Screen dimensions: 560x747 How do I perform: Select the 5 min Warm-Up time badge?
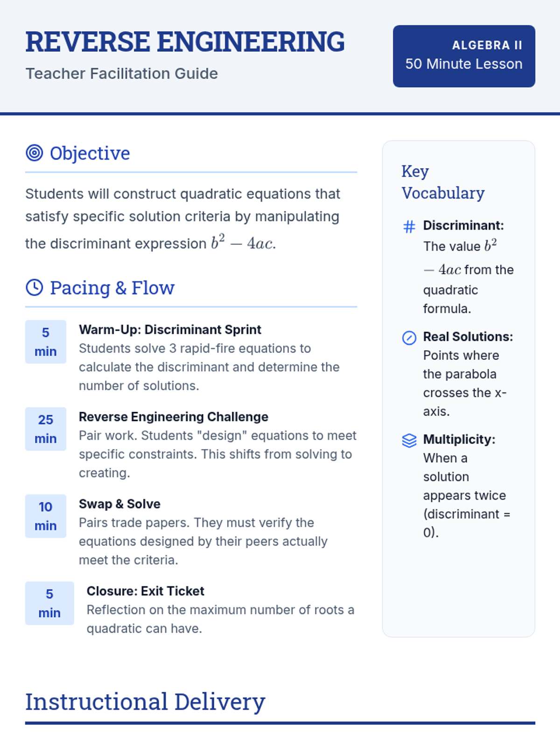click(x=46, y=342)
